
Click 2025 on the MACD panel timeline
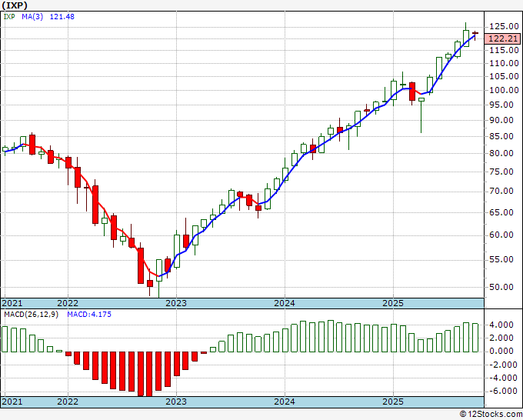click(x=393, y=402)
